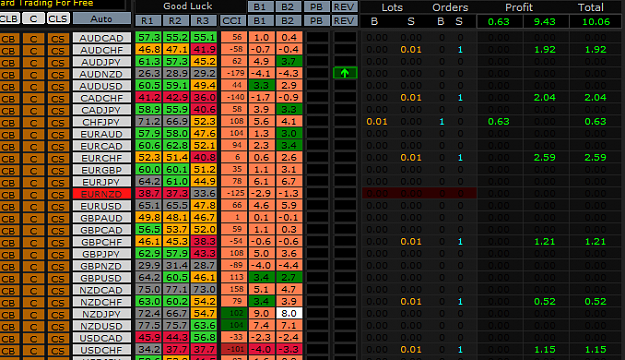625x360 pixels.
Task: Click the green up-arrow REV signal for AUDNZD
Action: (x=345, y=73)
